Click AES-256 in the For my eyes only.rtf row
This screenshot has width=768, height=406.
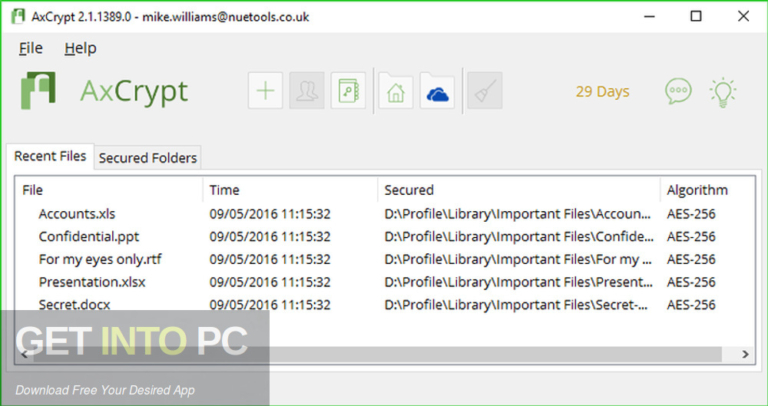[691, 259]
